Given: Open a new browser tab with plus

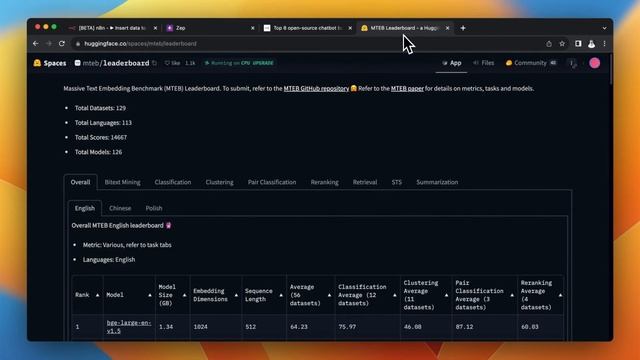Looking at the screenshot, I should coord(463,28).
